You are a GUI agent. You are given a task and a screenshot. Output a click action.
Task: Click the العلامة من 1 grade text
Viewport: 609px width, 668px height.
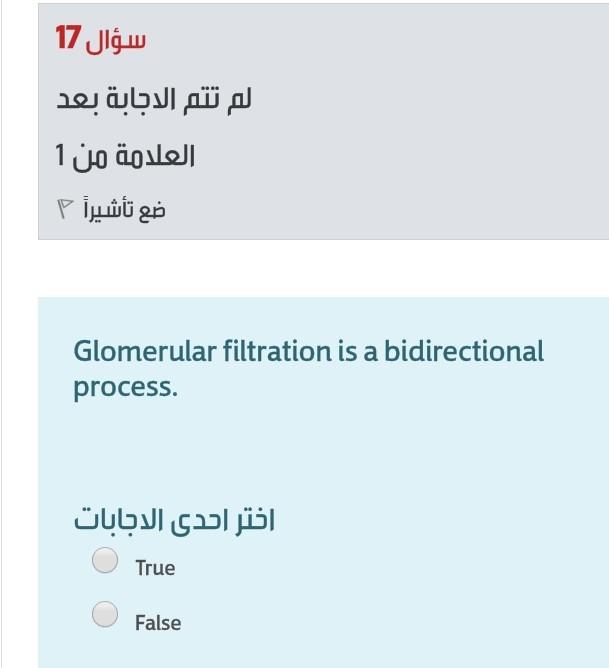click(125, 156)
